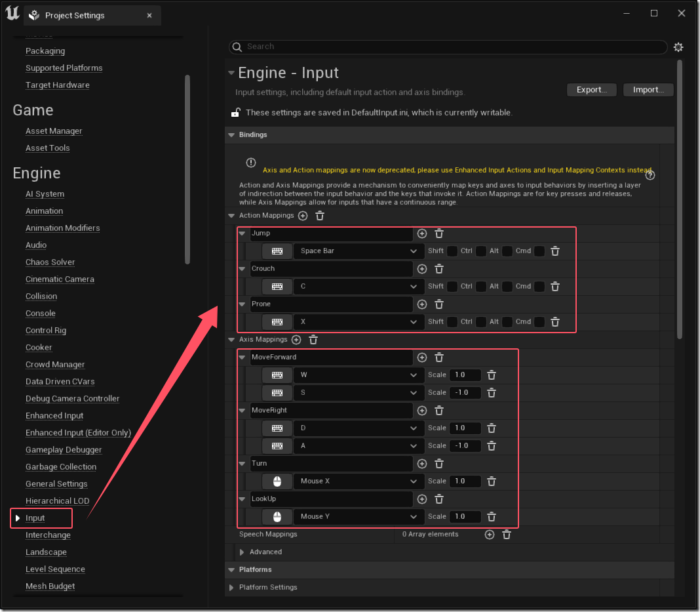
Task: Enable Ctrl modifier for Space Bar
Action: (x=481, y=251)
